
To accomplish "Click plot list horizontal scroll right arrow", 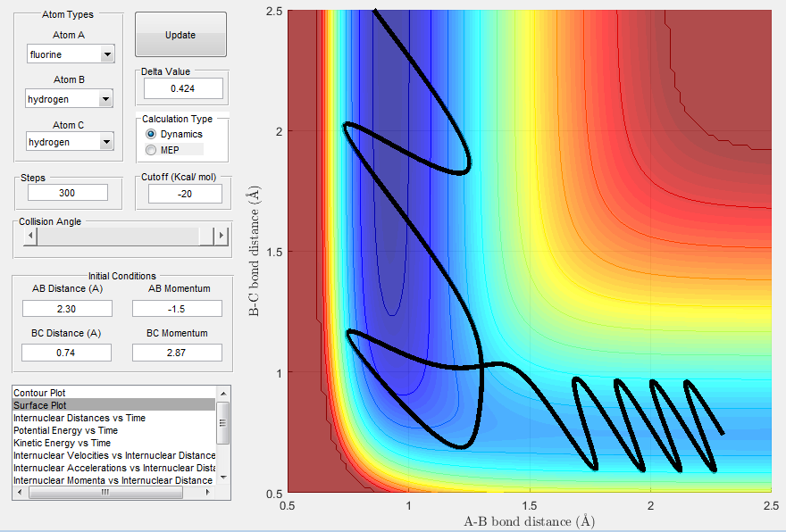I will [x=208, y=493].
